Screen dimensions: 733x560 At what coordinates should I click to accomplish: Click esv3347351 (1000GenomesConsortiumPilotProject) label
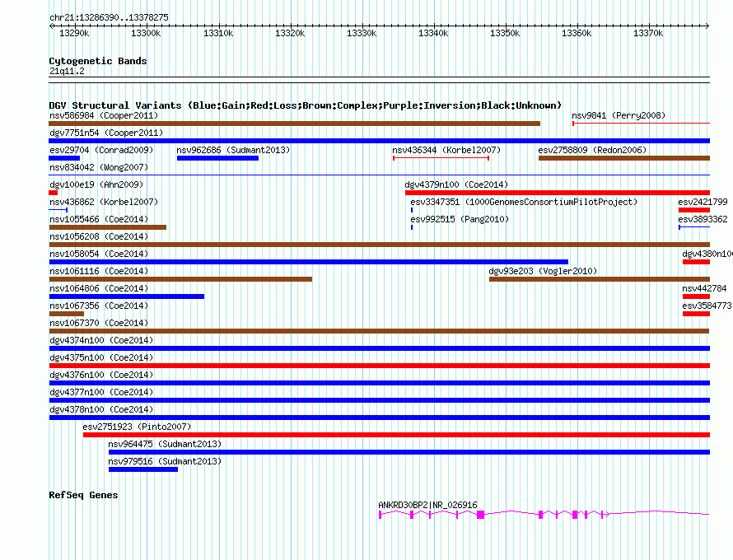click(x=524, y=202)
